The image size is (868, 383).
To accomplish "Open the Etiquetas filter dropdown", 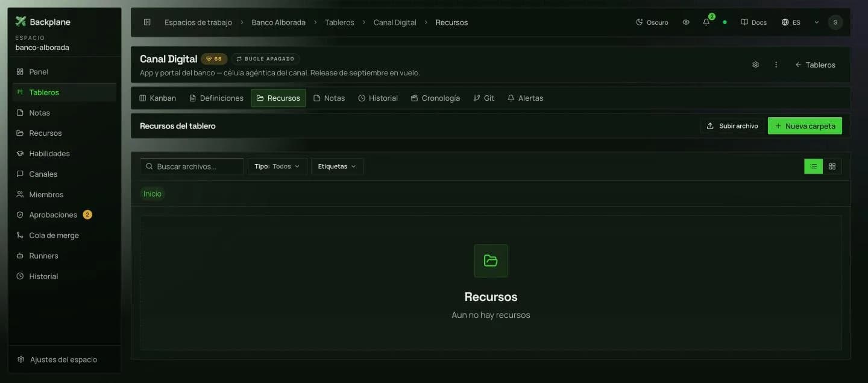I will pos(337,166).
